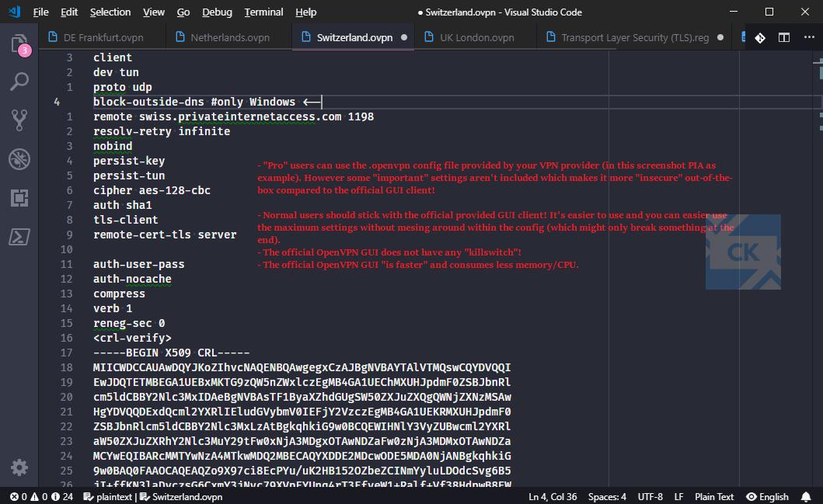Image resolution: width=823 pixels, height=504 pixels.
Task: Click the "resolv-retry infinite" line
Action: (162, 131)
